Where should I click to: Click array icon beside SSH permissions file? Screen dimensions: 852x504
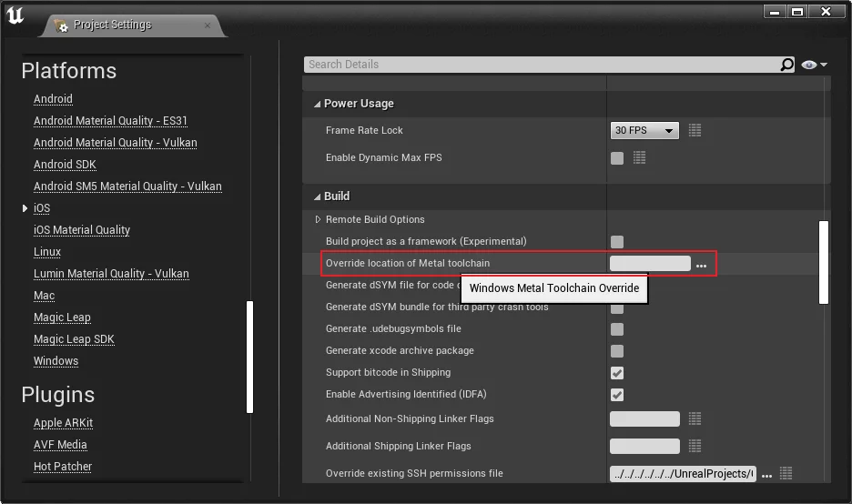pos(786,473)
